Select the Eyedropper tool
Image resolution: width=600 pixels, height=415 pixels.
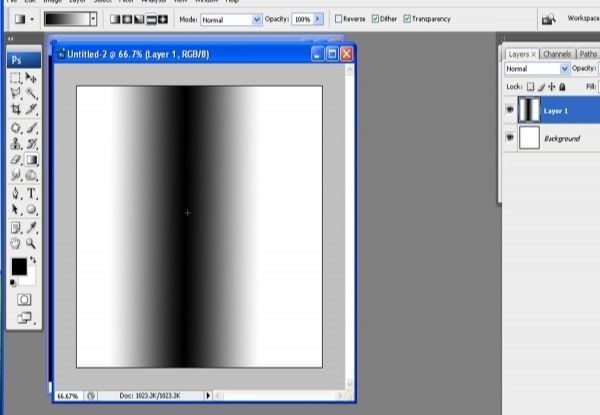click(x=31, y=228)
